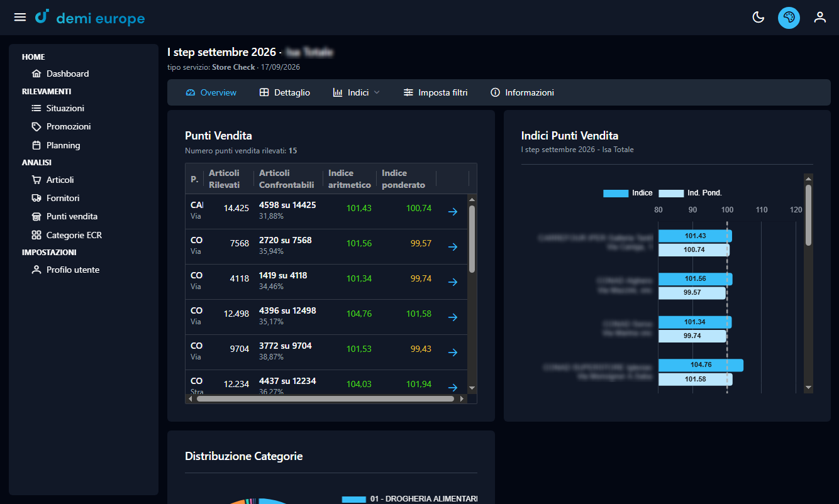The image size is (839, 504).
Task: Switch to the Dettaglio tab
Action: (x=285, y=92)
